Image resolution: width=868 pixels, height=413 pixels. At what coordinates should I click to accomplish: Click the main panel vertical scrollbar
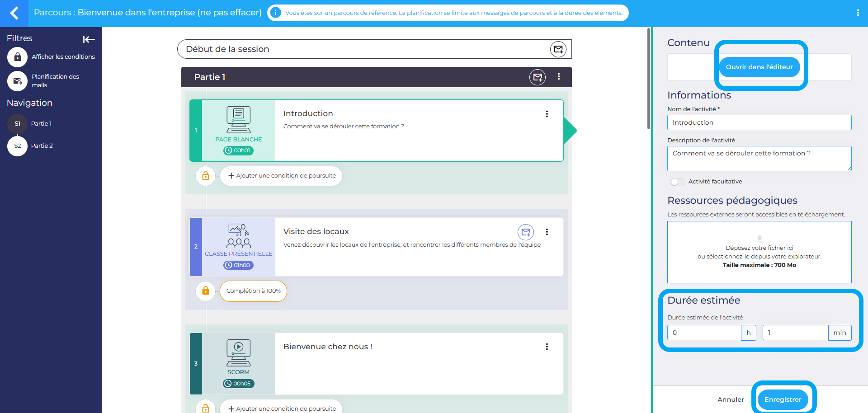[x=649, y=79]
